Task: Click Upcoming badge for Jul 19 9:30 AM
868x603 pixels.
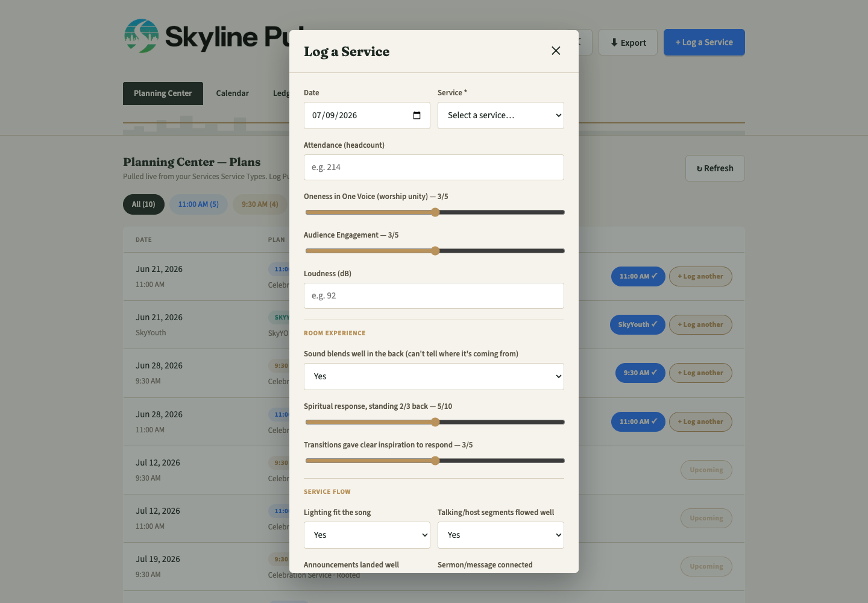Action: 706,566
